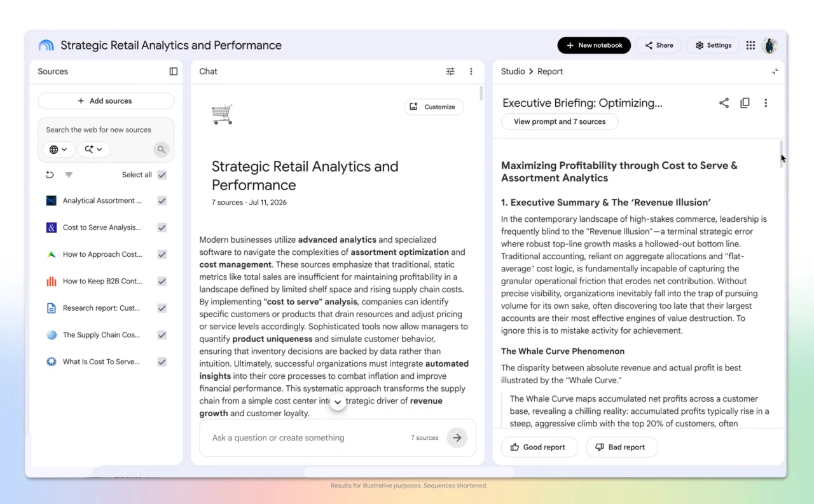Click What Is Cost To Serve source icon
The width and height of the screenshot is (814, 504).
click(x=52, y=362)
